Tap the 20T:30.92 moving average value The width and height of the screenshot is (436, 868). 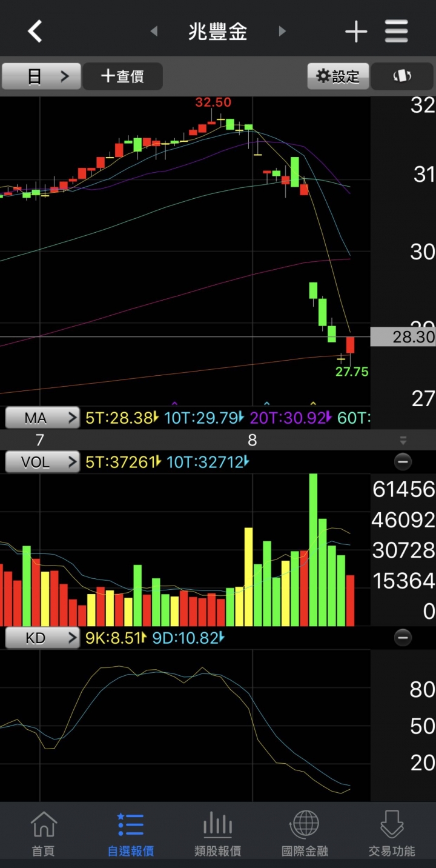coord(291,418)
